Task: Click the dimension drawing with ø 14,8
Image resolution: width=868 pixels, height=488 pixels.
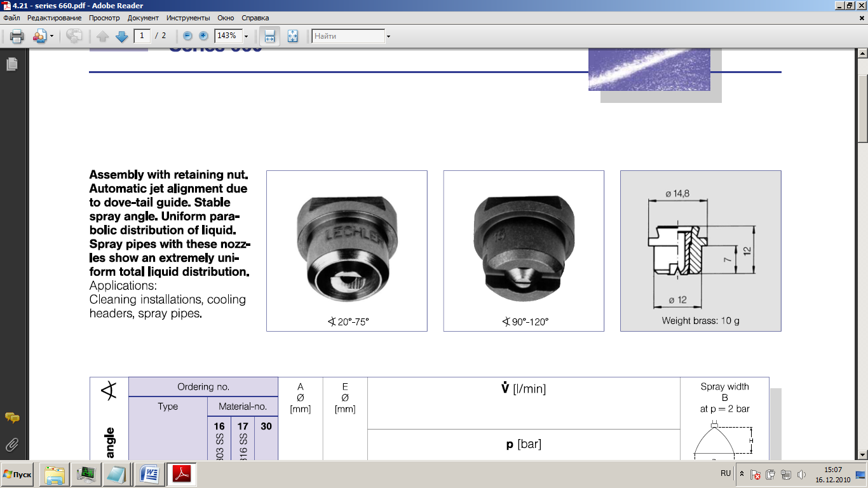Action: [701, 250]
